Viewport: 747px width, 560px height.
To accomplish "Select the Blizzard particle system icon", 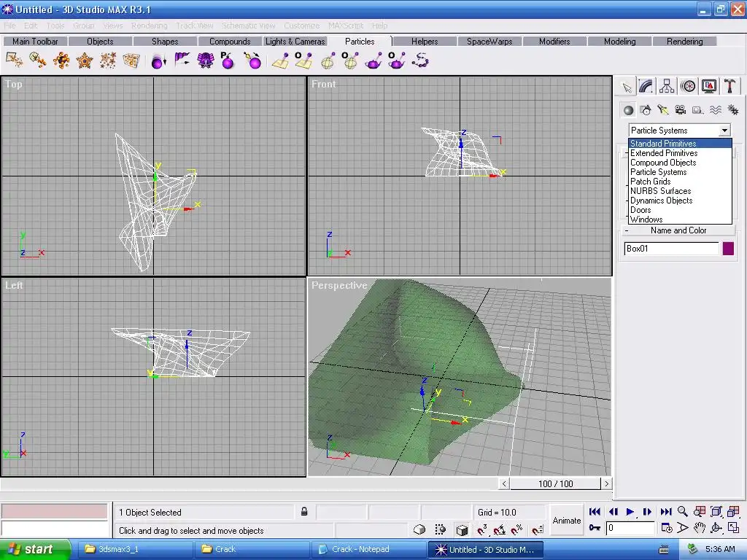I will [61, 61].
